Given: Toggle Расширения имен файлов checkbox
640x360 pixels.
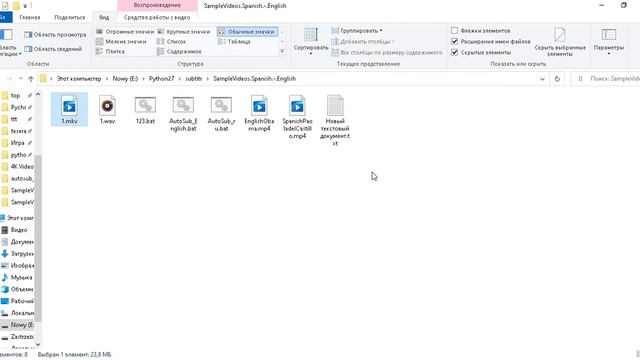Looking at the screenshot, I should click(454, 42).
